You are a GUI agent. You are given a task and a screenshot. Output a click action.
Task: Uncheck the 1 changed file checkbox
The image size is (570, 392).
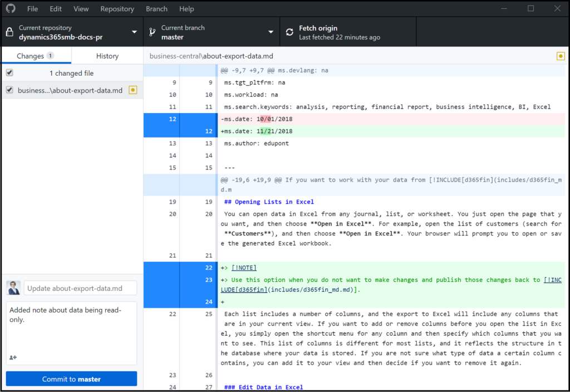pyautogui.click(x=9, y=73)
